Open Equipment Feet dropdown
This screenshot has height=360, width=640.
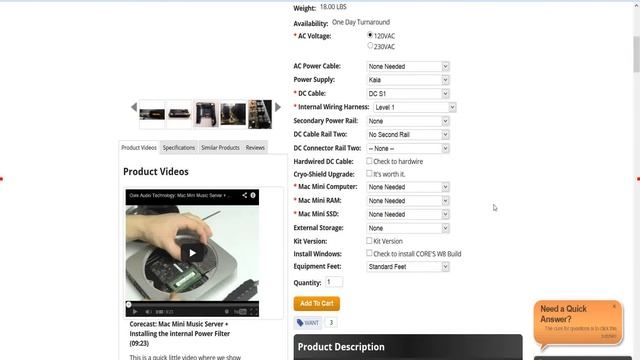[x=408, y=267]
